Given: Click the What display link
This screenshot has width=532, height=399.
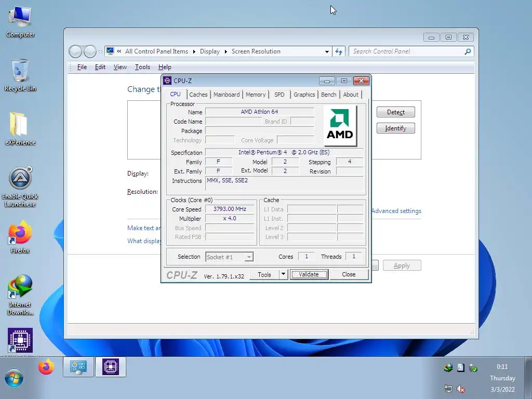Looking at the screenshot, I should coord(144,241).
